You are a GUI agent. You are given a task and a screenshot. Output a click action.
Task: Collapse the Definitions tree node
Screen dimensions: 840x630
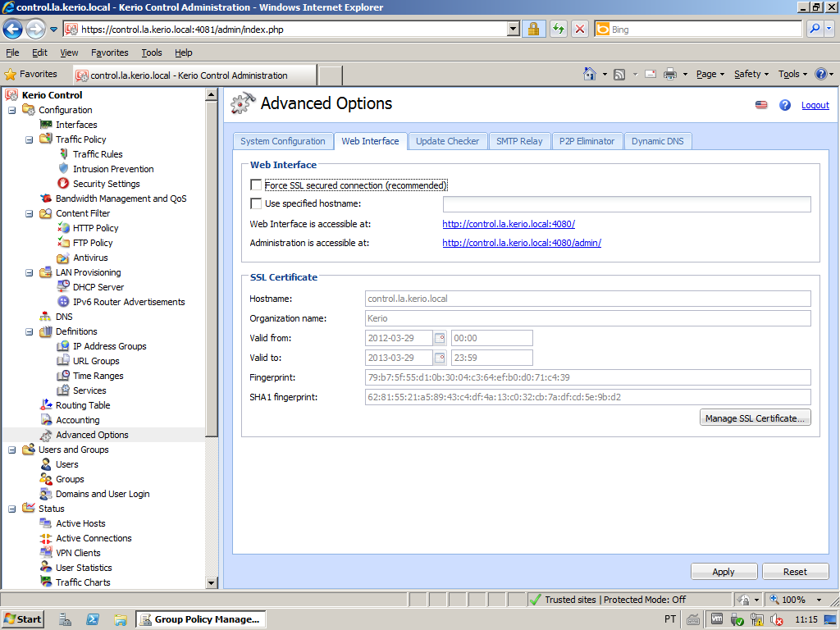pos(29,331)
